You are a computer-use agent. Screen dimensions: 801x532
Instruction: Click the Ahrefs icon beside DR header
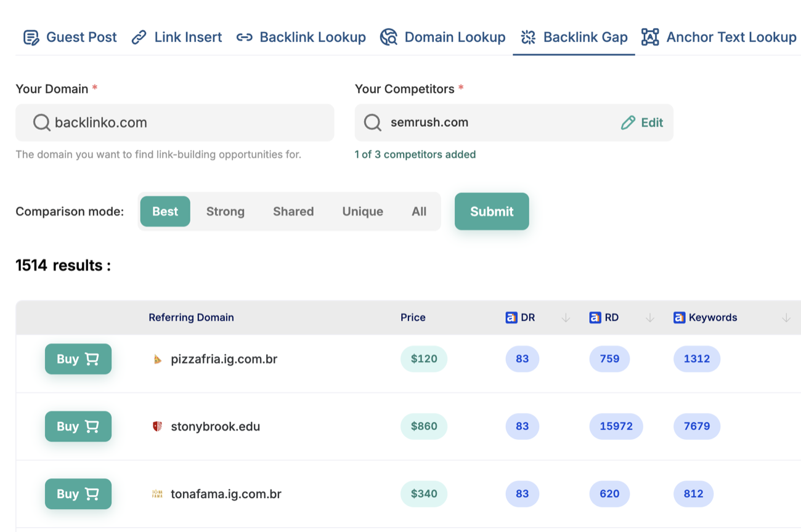pyautogui.click(x=511, y=318)
